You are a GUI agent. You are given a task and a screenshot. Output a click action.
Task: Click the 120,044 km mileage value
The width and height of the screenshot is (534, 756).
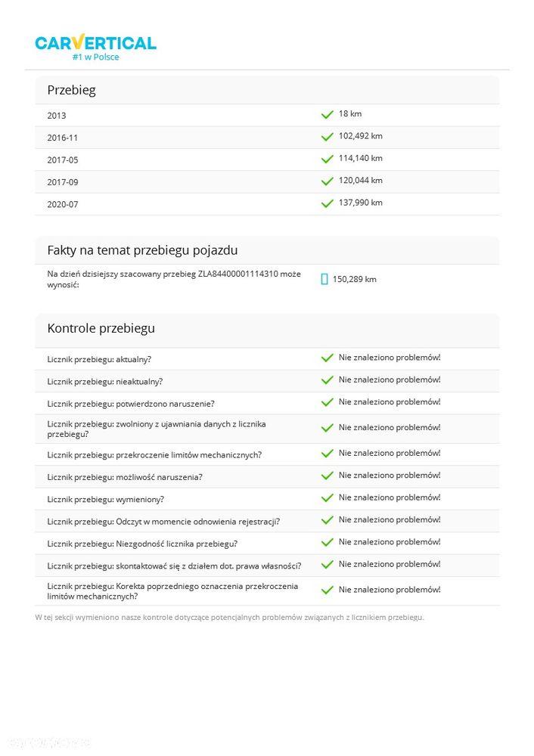point(360,181)
